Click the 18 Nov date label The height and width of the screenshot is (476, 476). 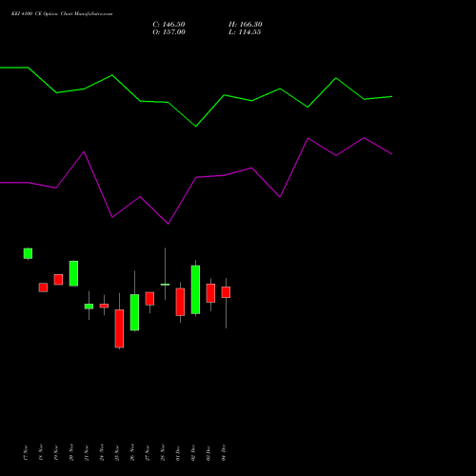coord(41,452)
